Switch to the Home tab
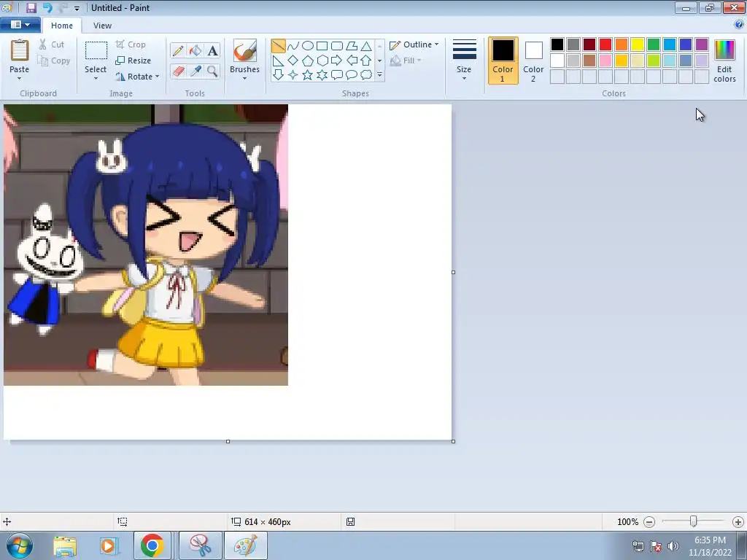 point(62,26)
